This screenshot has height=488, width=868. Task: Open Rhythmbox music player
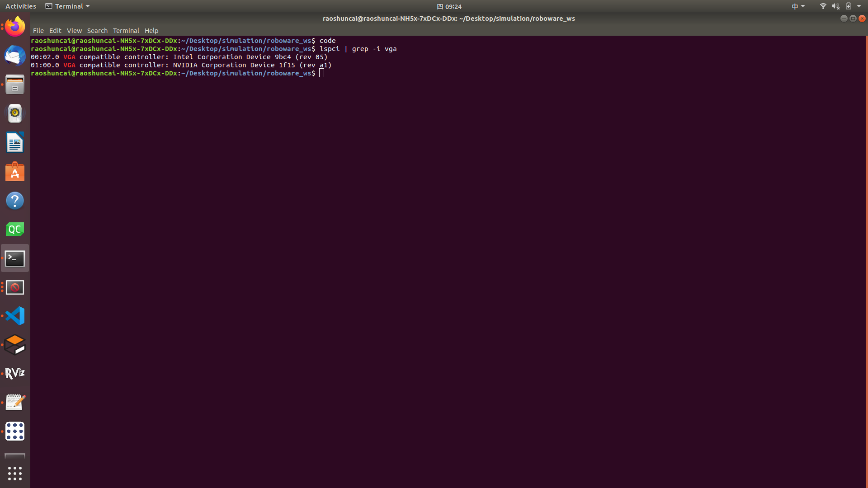(15, 113)
